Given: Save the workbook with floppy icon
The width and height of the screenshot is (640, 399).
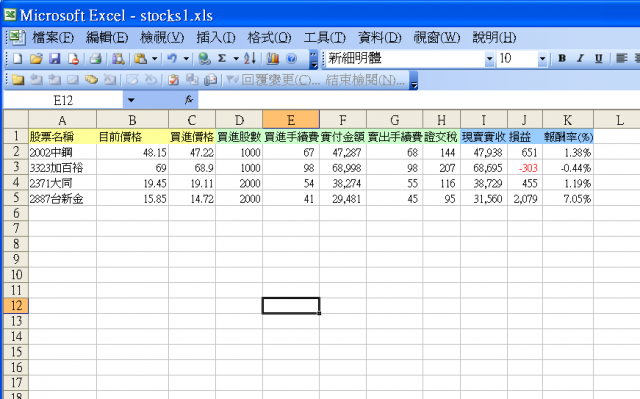Looking at the screenshot, I should [x=55, y=59].
